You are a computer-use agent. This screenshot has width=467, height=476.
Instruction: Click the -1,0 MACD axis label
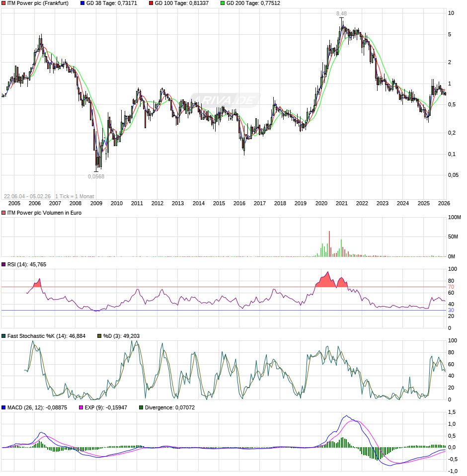(x=453, y=471)
